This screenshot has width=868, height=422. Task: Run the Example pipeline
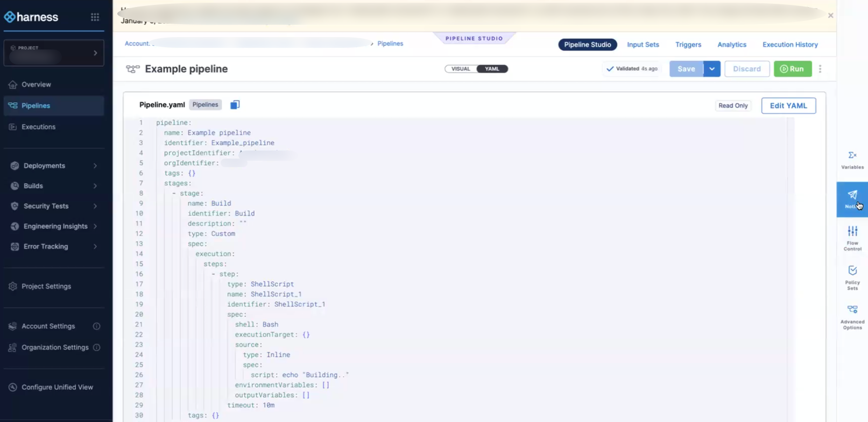[793, 69]
